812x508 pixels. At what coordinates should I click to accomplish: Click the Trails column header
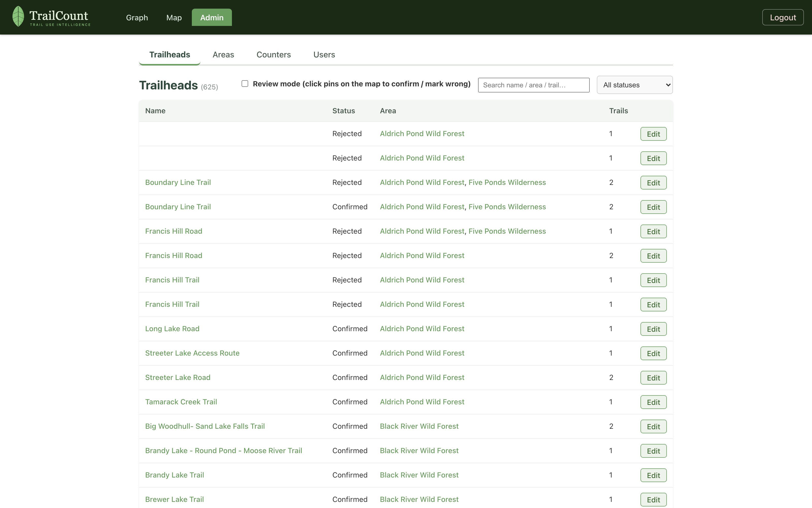point(618,111)
